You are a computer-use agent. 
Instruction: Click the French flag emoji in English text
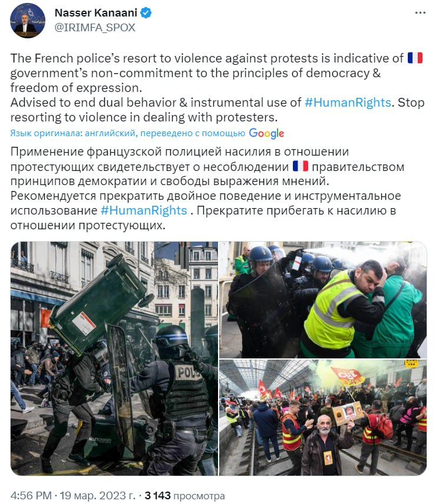[415, 58]
